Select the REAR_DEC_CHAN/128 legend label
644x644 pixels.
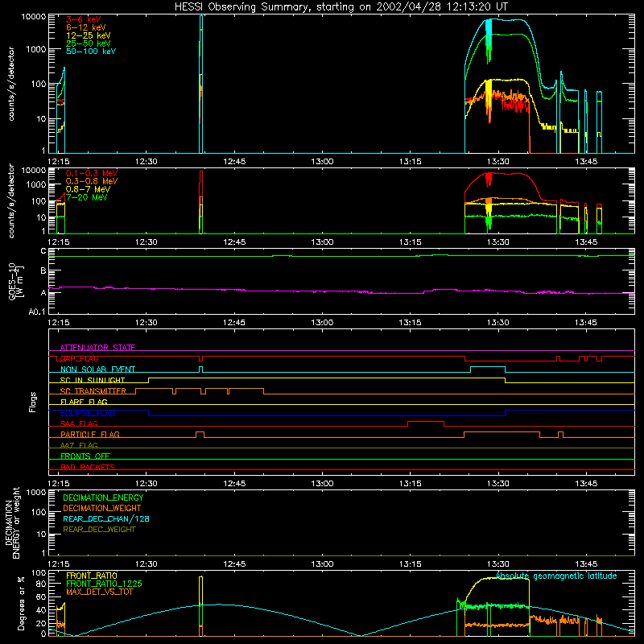point(106,518)
